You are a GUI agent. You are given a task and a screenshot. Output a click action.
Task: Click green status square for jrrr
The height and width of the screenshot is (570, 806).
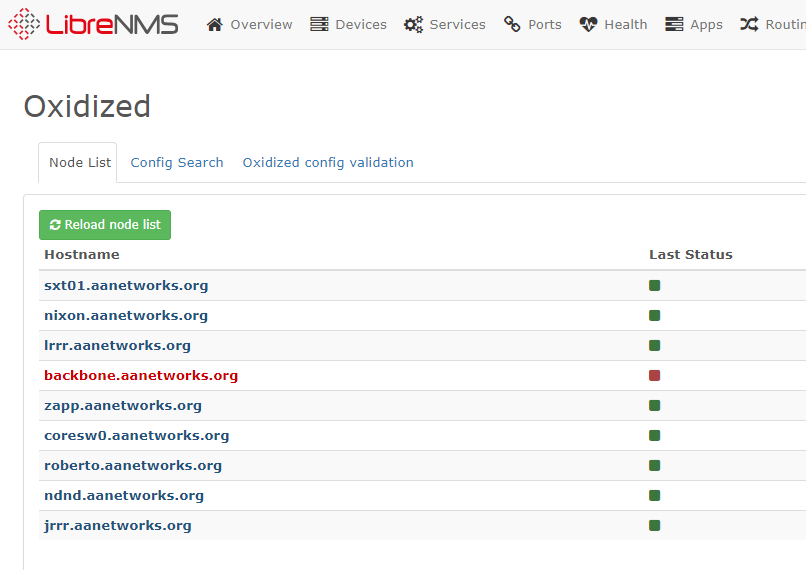pyautogui.click(x=654, y=525)
